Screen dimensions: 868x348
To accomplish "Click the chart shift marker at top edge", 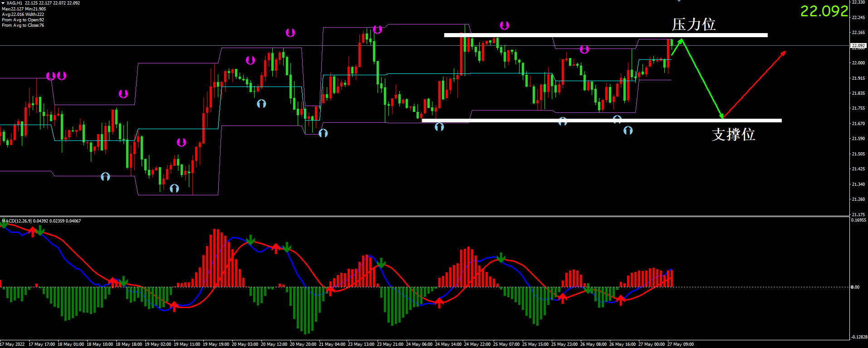I will pos(679,1).
